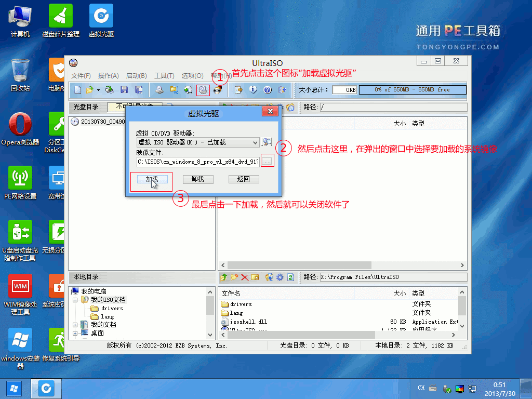
Task: Expand the 我的文档 tree node
Action: pos(75,325)
